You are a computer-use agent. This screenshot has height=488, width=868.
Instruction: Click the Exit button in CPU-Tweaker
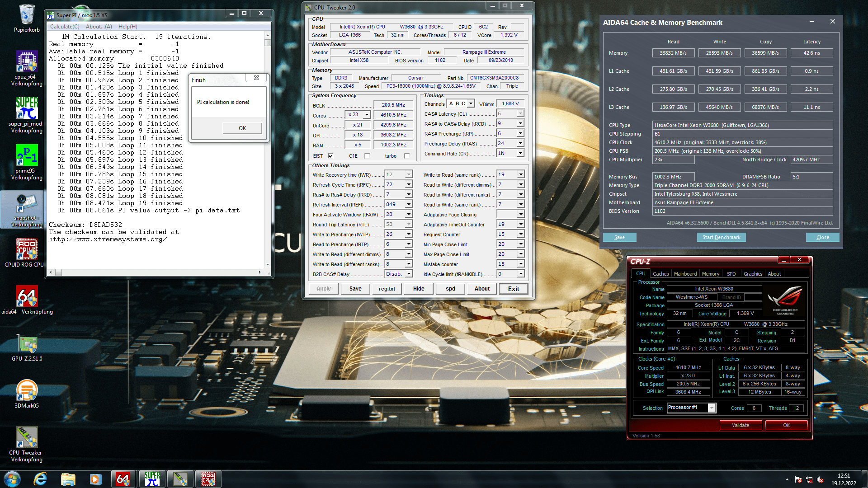514,289
